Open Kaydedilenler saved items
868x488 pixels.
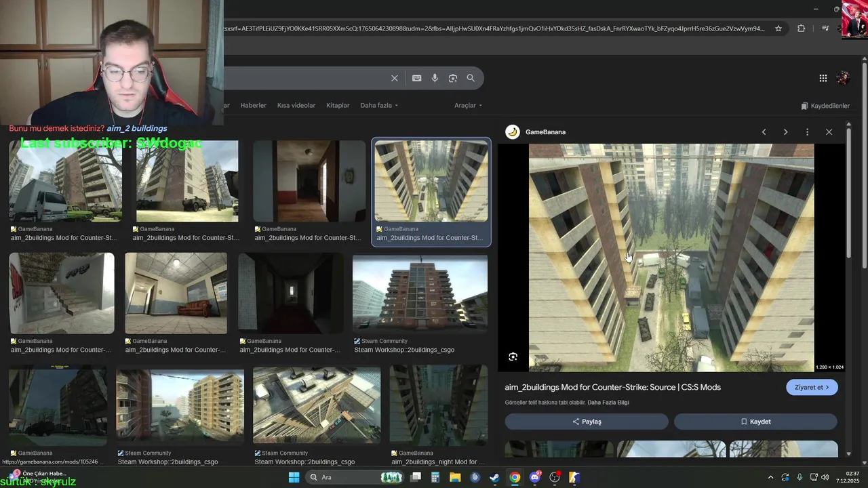pos(825,106)
